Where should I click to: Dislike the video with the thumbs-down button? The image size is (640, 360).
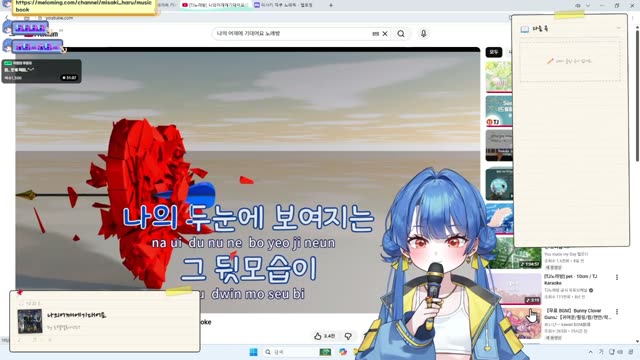point(348,336)
